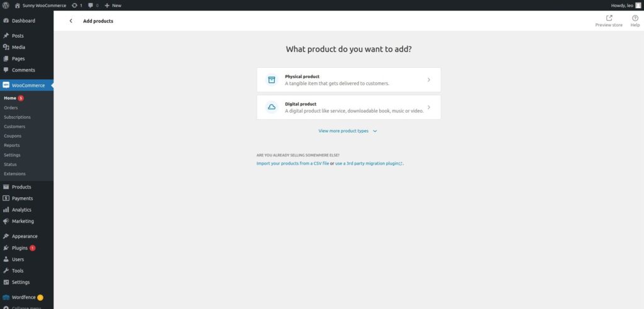Click the WordPress logo icon

click(x=6, y=5)
